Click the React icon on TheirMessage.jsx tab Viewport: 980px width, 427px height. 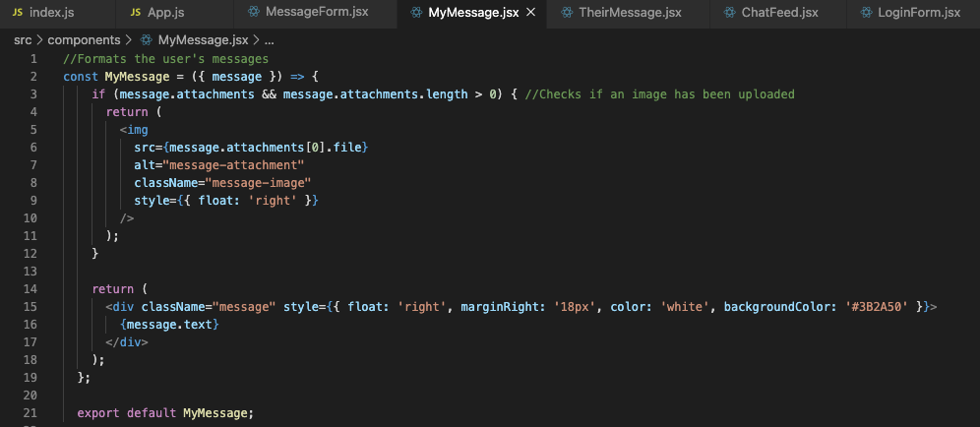567,13
